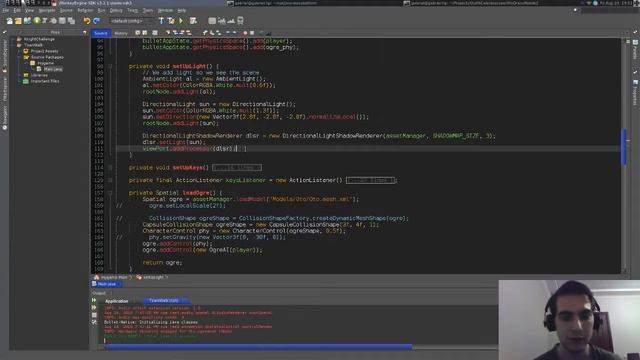The image size is (640, 360).
Task: Open the Refactor menu
Action: point(85,10)
